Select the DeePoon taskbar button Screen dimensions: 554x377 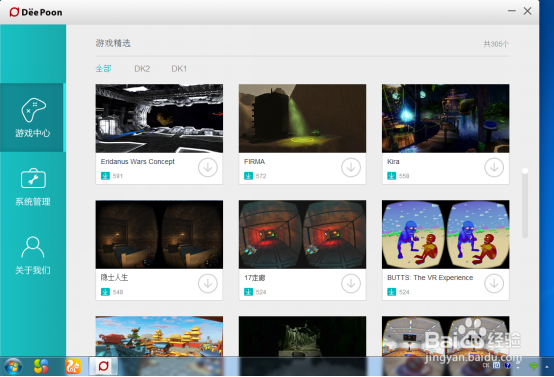(x=103, y=366)
